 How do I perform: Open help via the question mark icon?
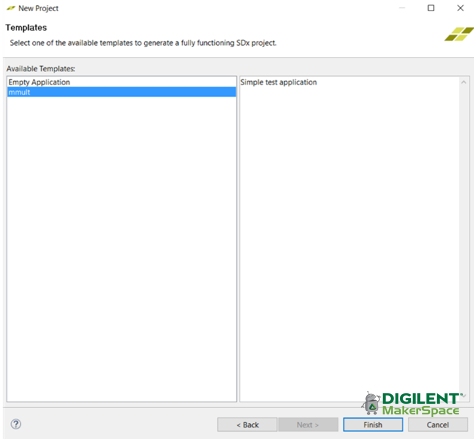tap(16, 424)
